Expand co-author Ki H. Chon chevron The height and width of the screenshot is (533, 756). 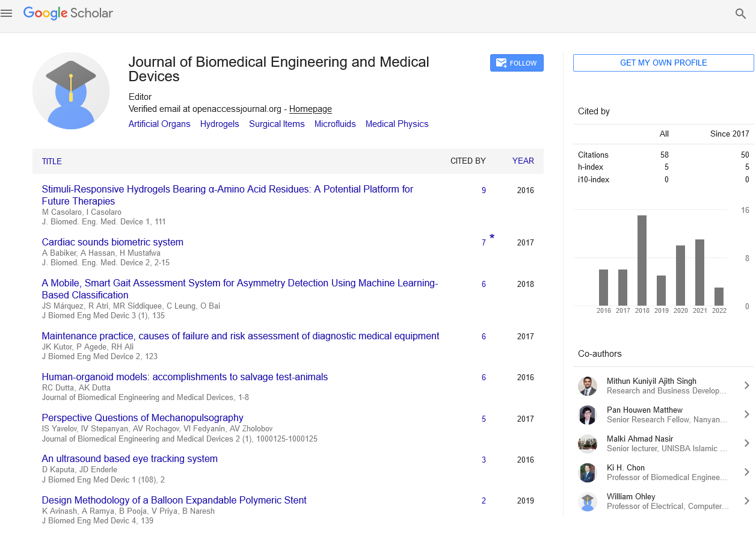(x=746, y=472)
